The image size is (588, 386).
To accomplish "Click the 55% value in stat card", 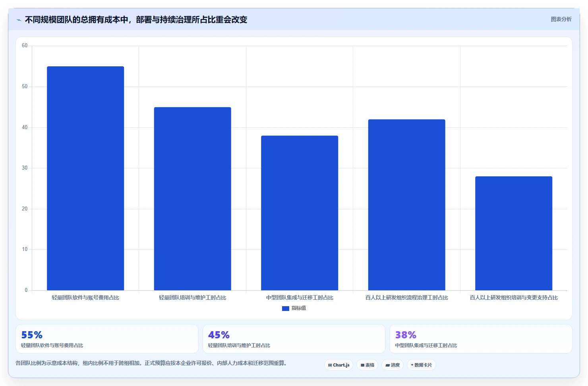I will pos(32,335).
